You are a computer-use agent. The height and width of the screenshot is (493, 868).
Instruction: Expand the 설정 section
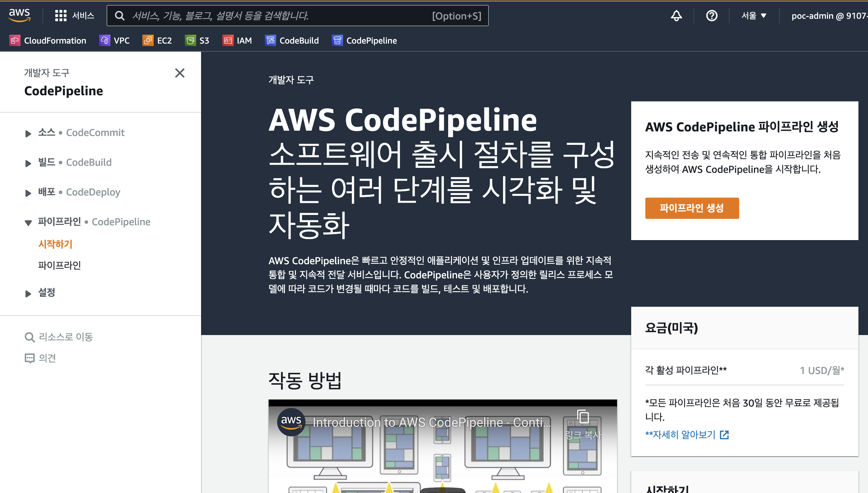point(28,294)
